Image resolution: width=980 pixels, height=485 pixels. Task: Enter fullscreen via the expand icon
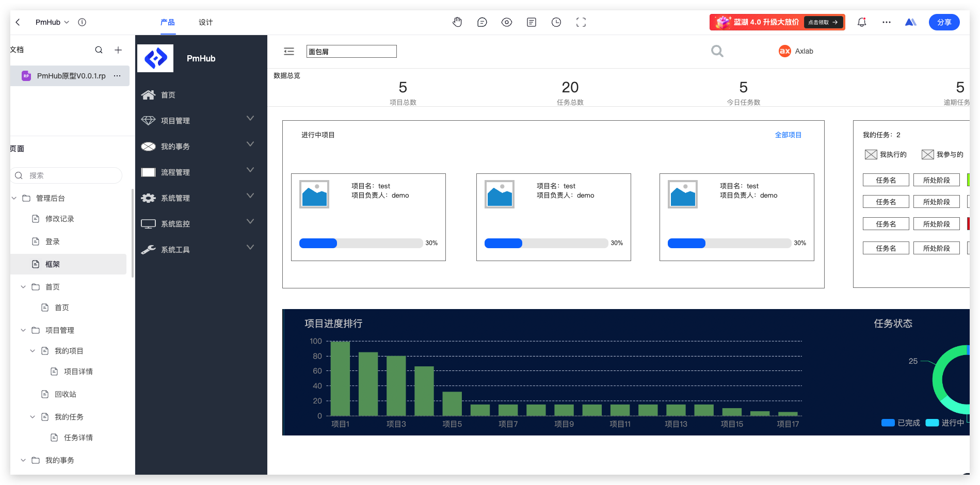[x=581, y=22]
